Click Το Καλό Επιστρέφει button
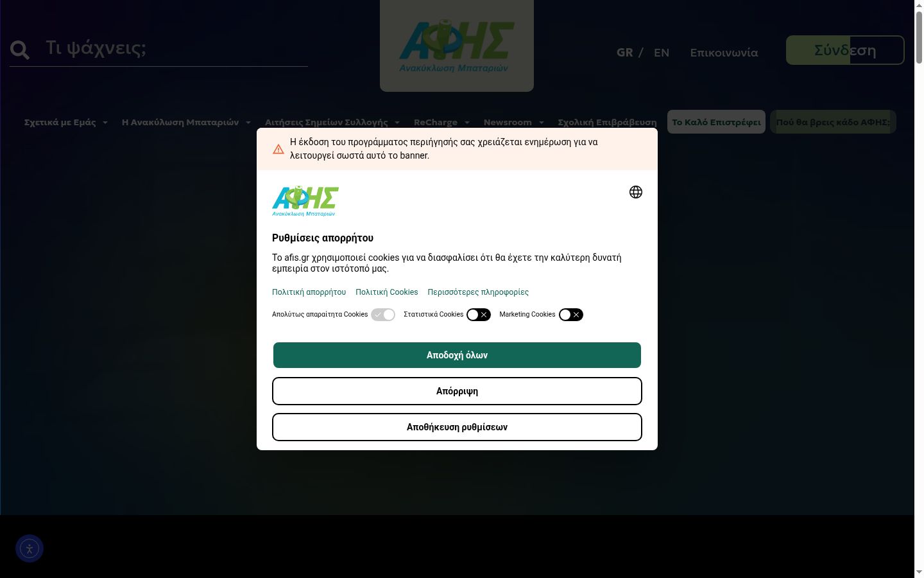924x578 pixels. [716, 122]
